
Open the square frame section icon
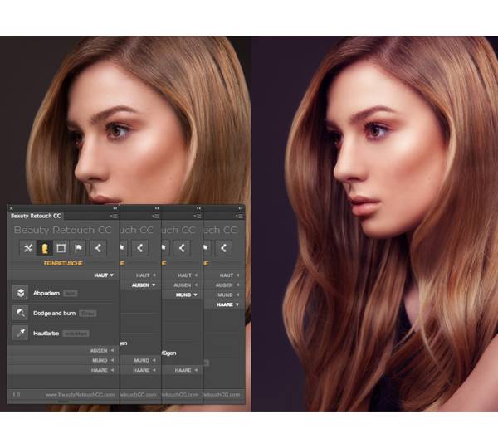pos(61,248)
